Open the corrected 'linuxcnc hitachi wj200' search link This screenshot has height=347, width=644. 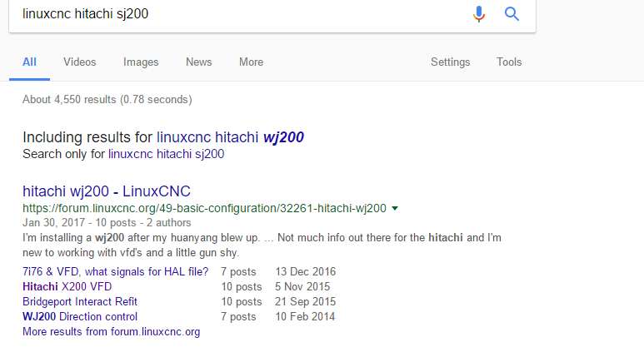[236, 137]
